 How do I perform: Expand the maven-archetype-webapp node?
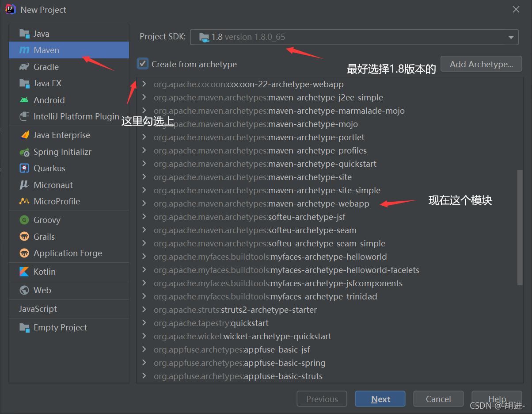(144, 203)
